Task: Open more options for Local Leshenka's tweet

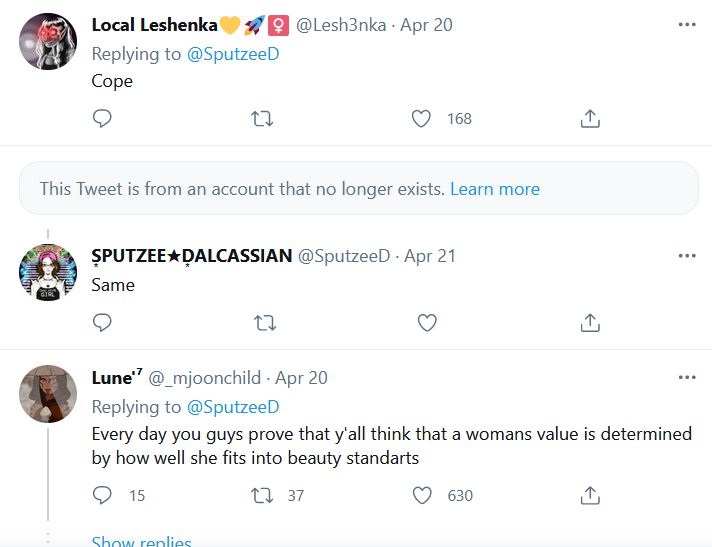Action: coord(687,25)
